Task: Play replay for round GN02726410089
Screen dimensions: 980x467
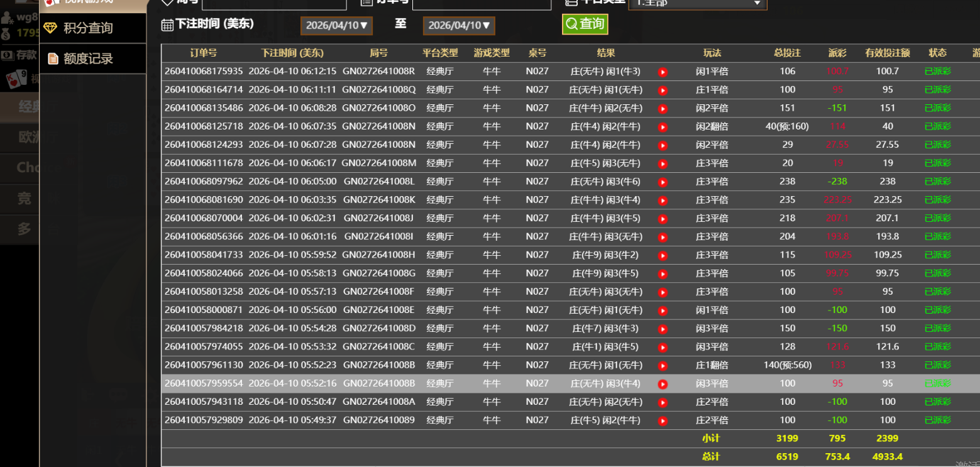Action: coord(663,421)
